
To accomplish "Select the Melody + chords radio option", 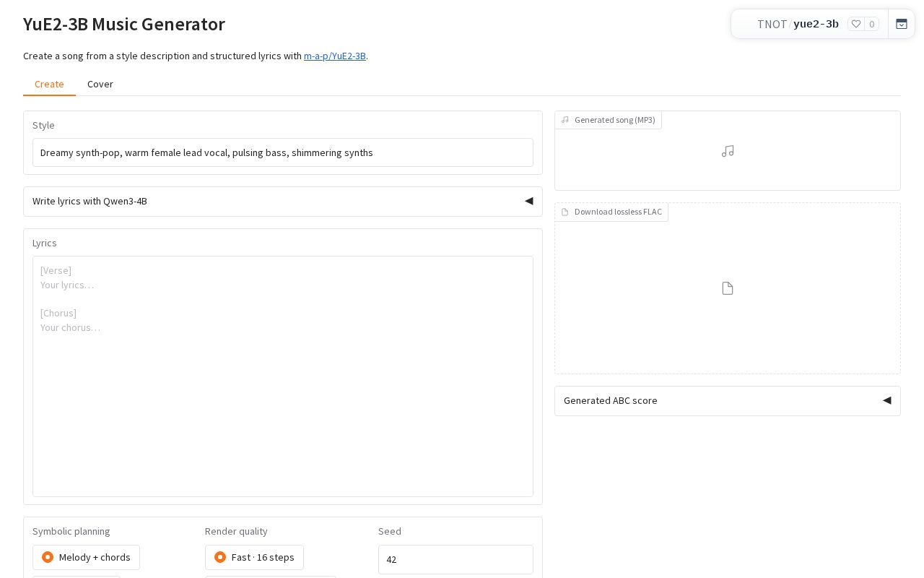I will (86, 557).
